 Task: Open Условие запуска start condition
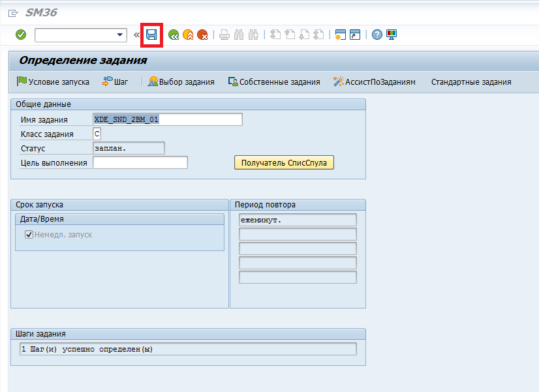[x=53, y=82]
